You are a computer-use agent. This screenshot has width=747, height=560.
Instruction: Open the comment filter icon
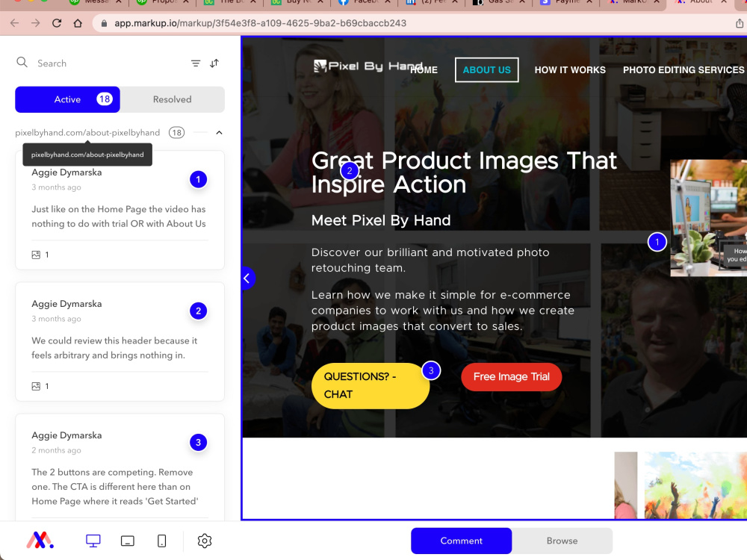(x=195, y=63)
